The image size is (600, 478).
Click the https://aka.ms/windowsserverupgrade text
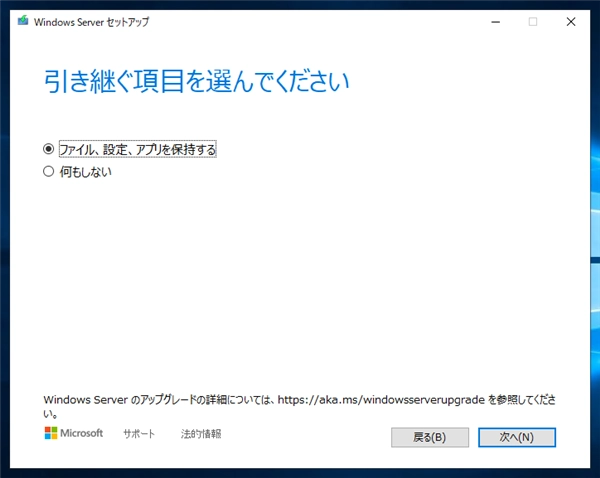point(381,400)
